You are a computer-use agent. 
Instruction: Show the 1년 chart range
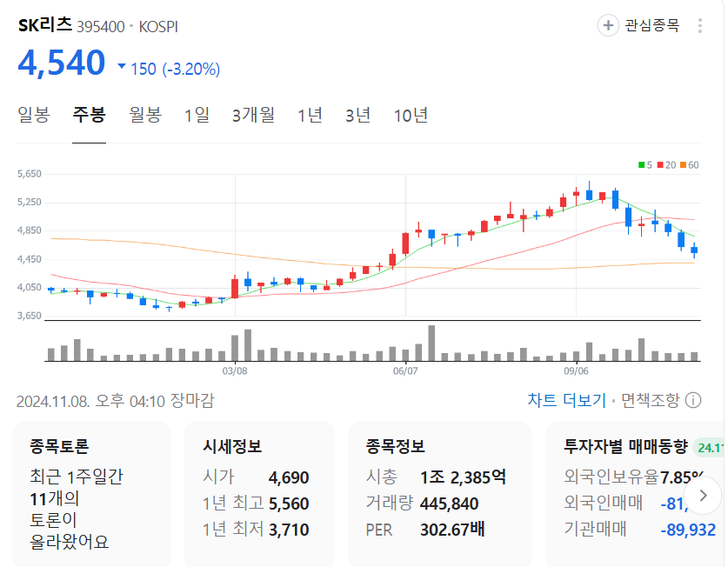[x=310, y=115]
